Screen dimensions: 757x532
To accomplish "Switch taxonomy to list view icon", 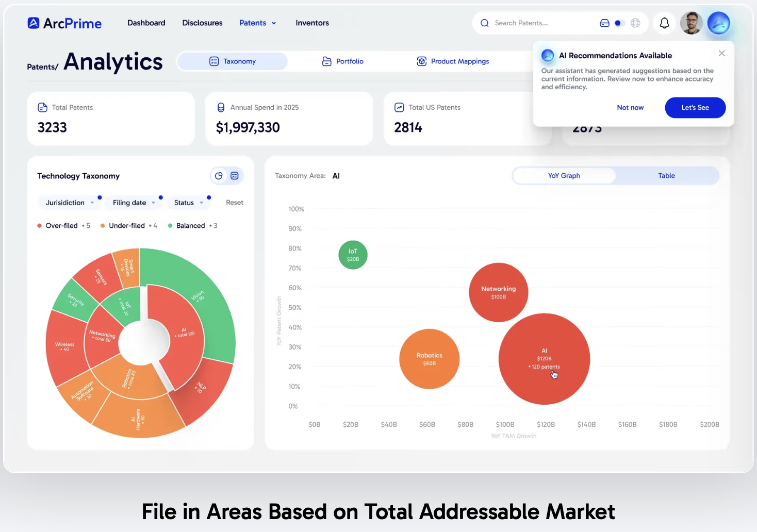I will coord(235,176).
